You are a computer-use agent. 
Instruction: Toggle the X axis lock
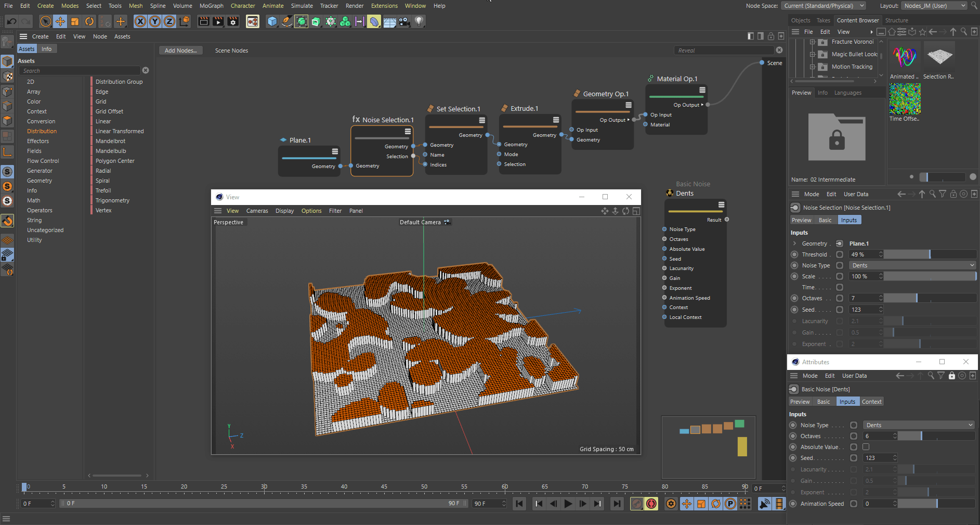[140, 21]
